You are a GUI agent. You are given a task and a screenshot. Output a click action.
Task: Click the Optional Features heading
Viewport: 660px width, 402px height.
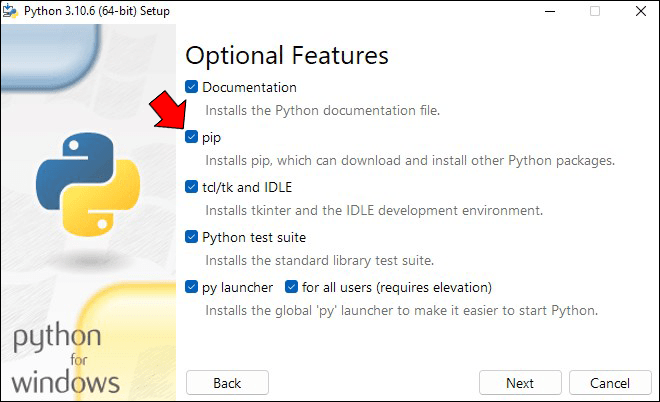[x=287, y=56]
